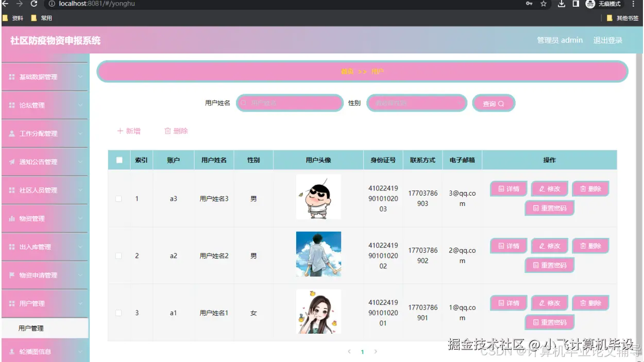Image resolution: width=644 pixels, height=362 pixels.
Task: Click page number 1 in pagination
Action: 362,352
